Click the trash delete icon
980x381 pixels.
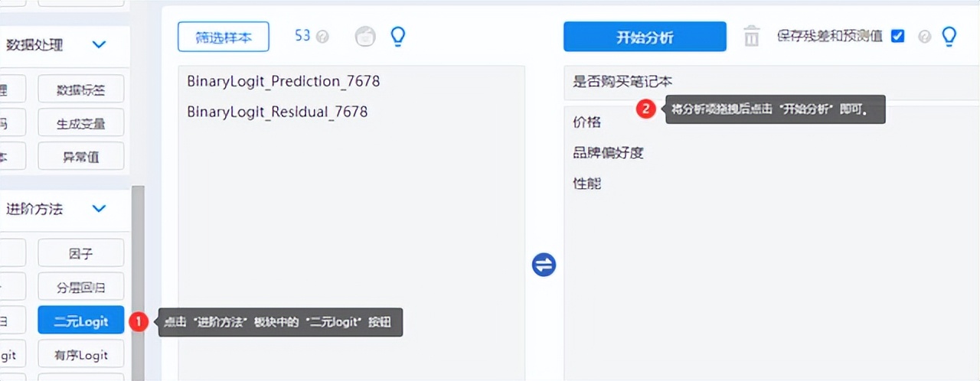coord(752,36)
